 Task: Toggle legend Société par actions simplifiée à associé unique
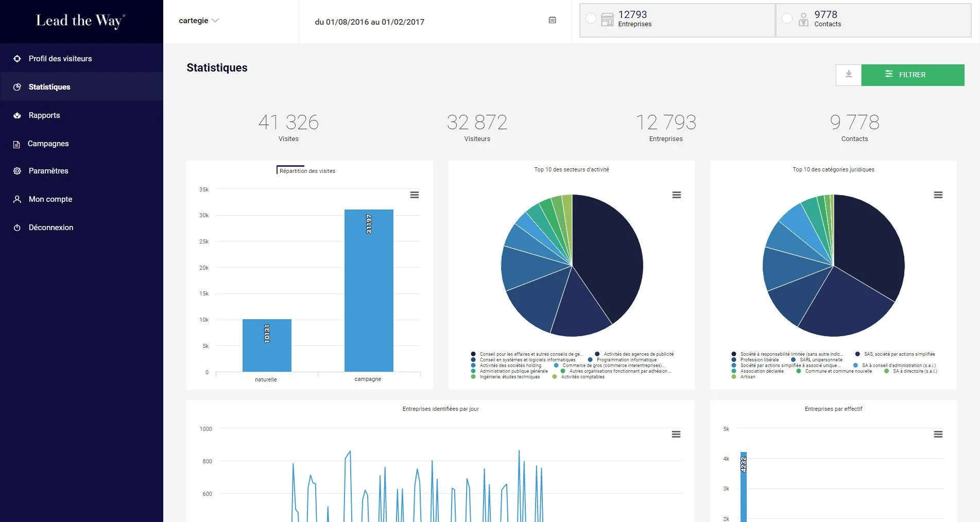click(x=786, y=366)
